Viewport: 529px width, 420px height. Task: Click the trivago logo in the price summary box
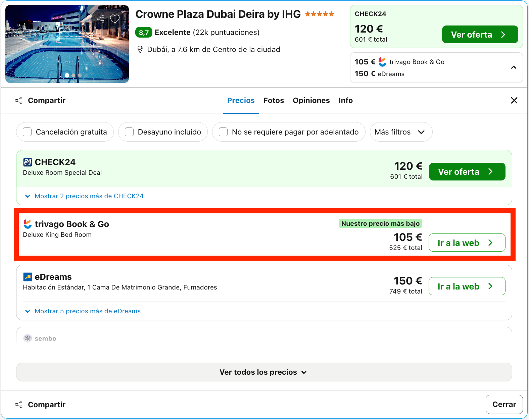pos(382,62)
